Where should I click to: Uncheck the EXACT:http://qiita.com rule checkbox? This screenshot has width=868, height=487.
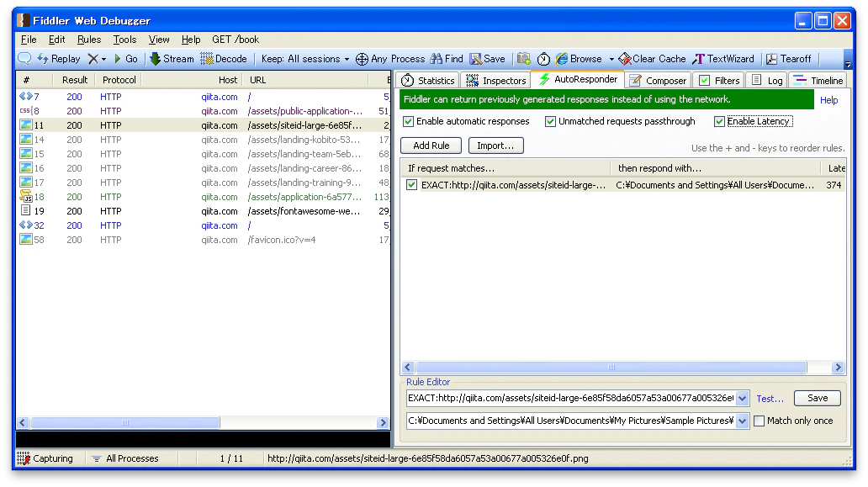pyautogui.click(x=411, y=185)
